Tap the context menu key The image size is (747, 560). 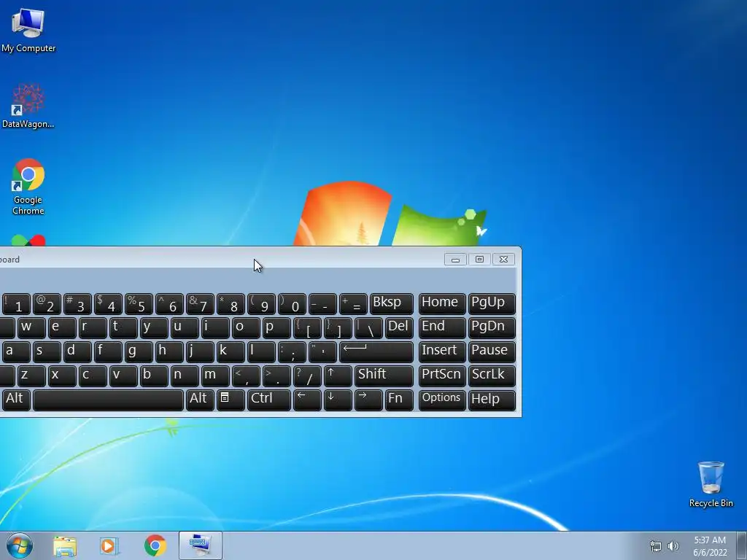(x=231, y=400)
